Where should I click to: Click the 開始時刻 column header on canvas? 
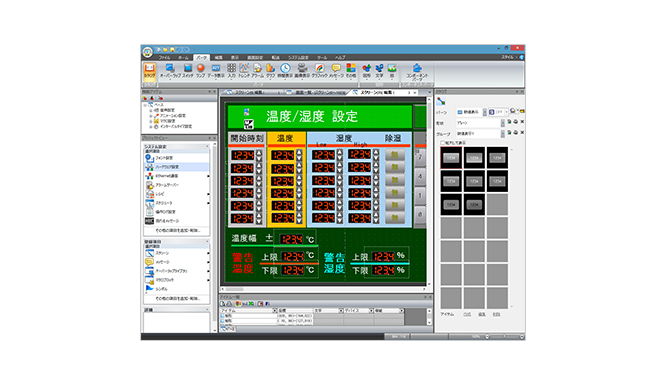coord(247,138)
